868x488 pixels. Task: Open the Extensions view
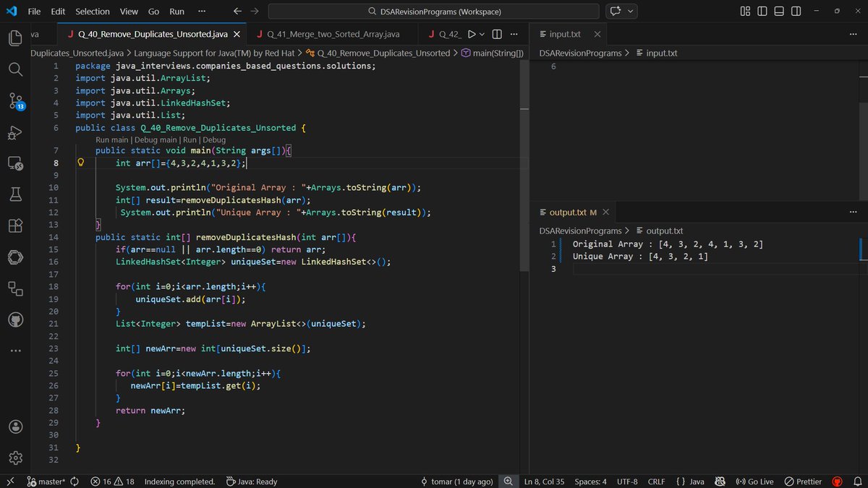coord(16,226)
